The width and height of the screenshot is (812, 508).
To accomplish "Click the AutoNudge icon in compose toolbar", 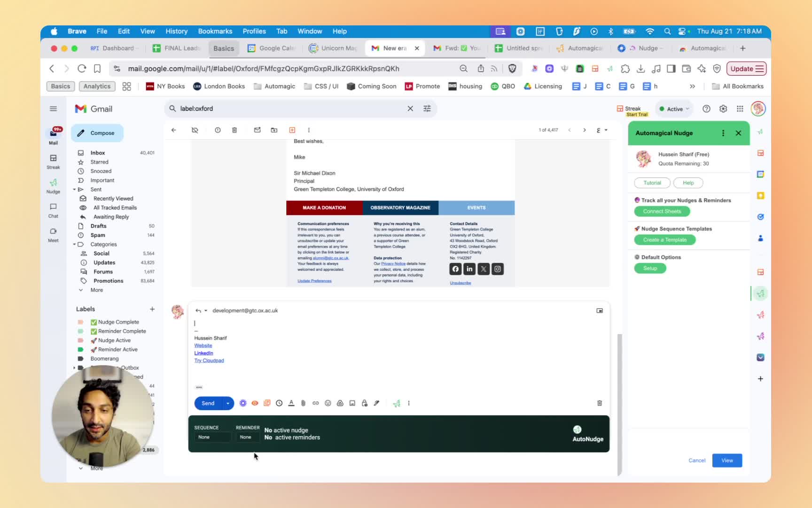I will (x=397, y=403).
